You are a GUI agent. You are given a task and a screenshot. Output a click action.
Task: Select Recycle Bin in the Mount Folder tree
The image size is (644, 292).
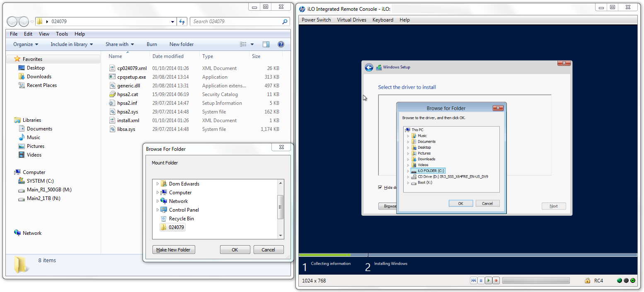coord(181,219)
